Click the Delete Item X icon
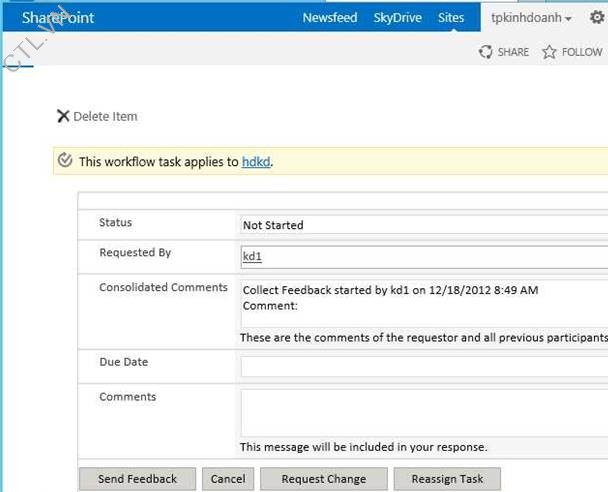Image resolution: width=608 pixels, height=492 pixels. (x=63, y=116)
